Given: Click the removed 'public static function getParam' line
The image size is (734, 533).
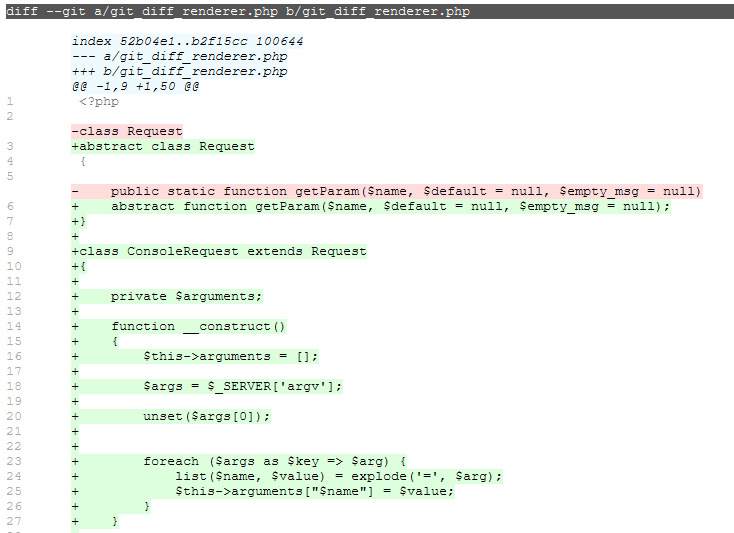Looking at the screenshot, I should point(387,191).
